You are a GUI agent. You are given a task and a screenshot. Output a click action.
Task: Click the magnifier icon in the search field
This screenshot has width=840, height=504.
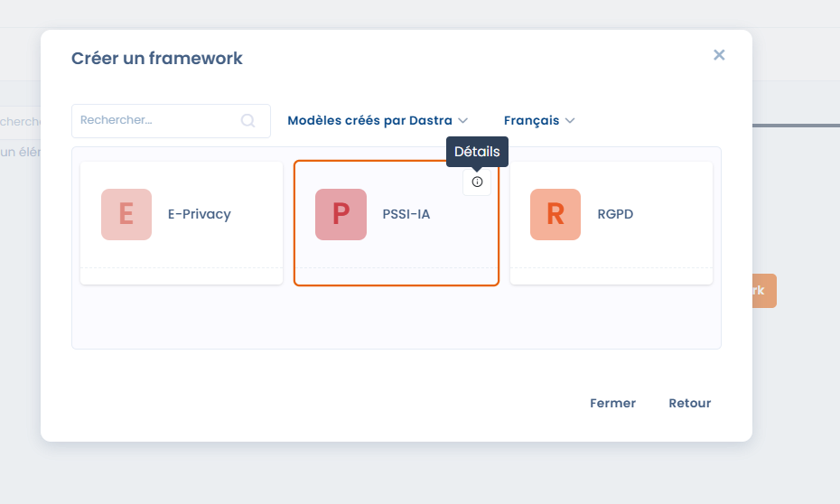pos(247,120)
